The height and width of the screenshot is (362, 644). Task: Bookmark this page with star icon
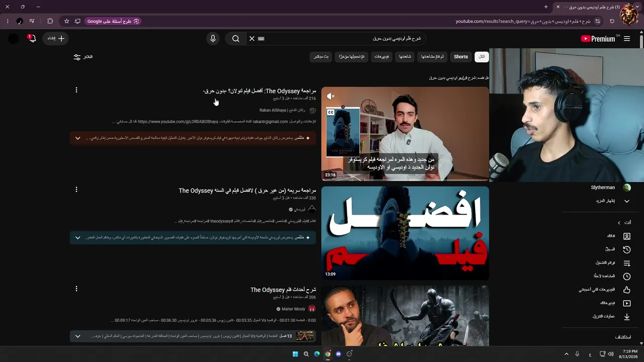click(66, 21)
